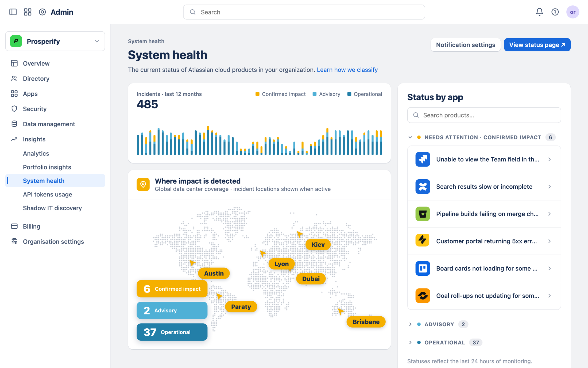Click the Trello icon for board cards incident
Image resolution: width=588 pixels, height=368 pixels.
pyautogui.click(x=423, y=268)
